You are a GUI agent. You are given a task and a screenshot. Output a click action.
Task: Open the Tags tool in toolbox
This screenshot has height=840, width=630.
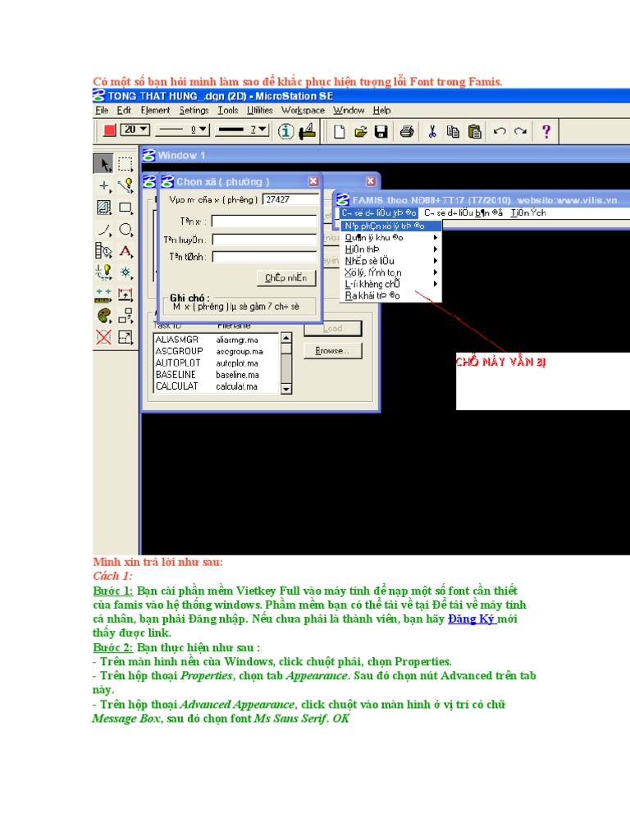click(x=103, y=251)
